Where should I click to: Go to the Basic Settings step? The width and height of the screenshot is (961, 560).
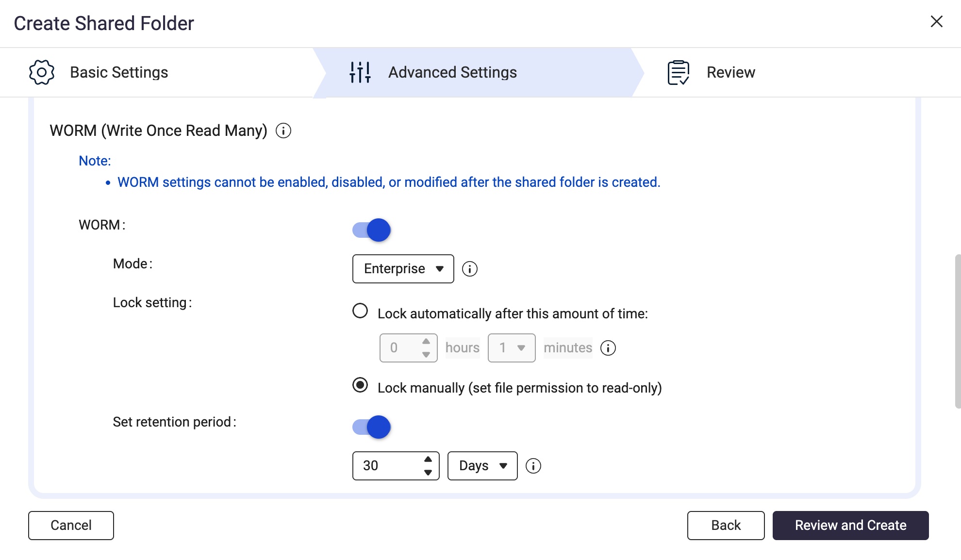coord(119,72)
